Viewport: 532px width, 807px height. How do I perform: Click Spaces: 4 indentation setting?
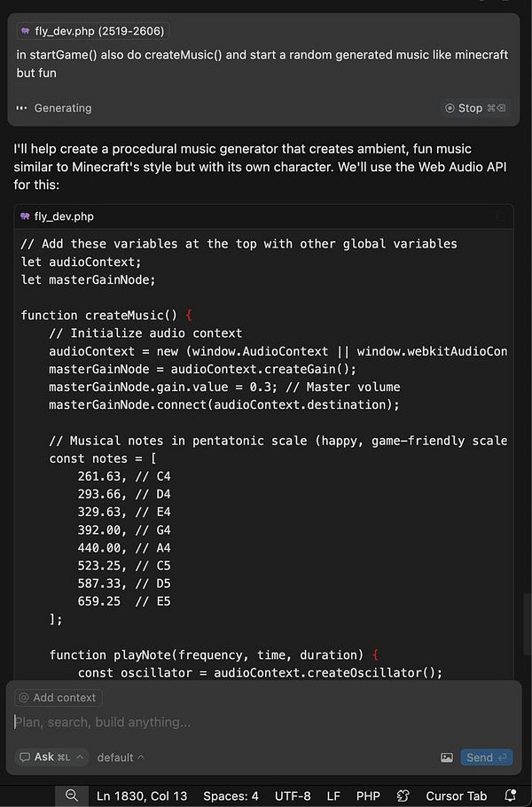(x=231, y=795)
